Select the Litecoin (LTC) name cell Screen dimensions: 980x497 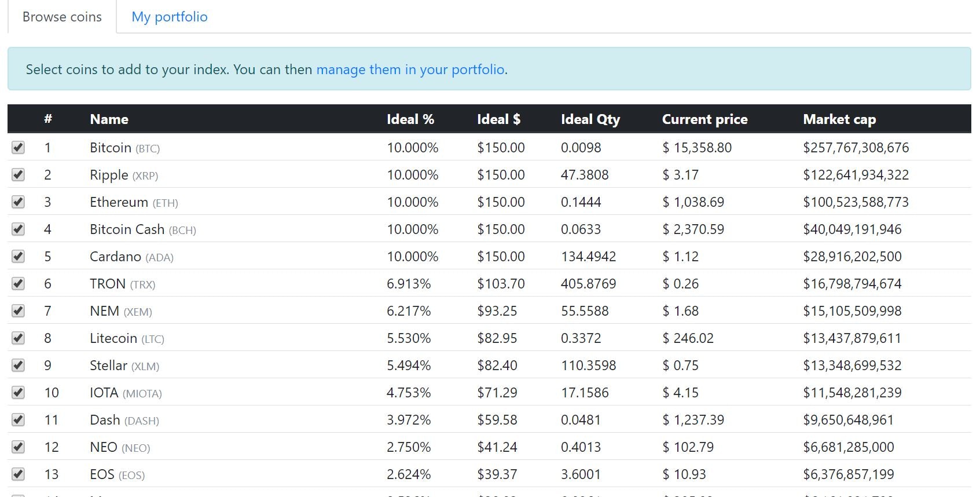(x=127, y=338)
